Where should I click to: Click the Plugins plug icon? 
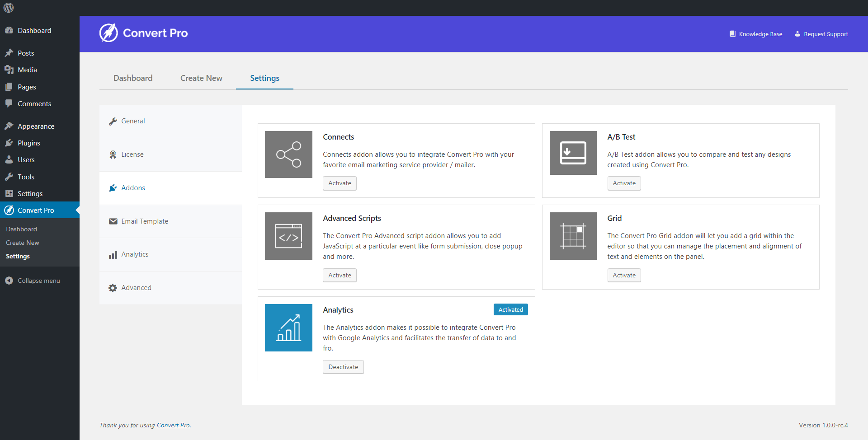9,143
